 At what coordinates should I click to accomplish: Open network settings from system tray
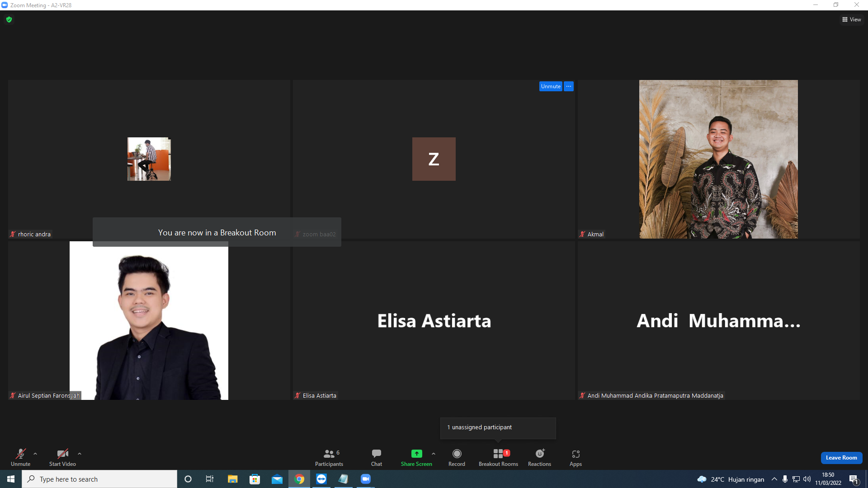(796, 479)
